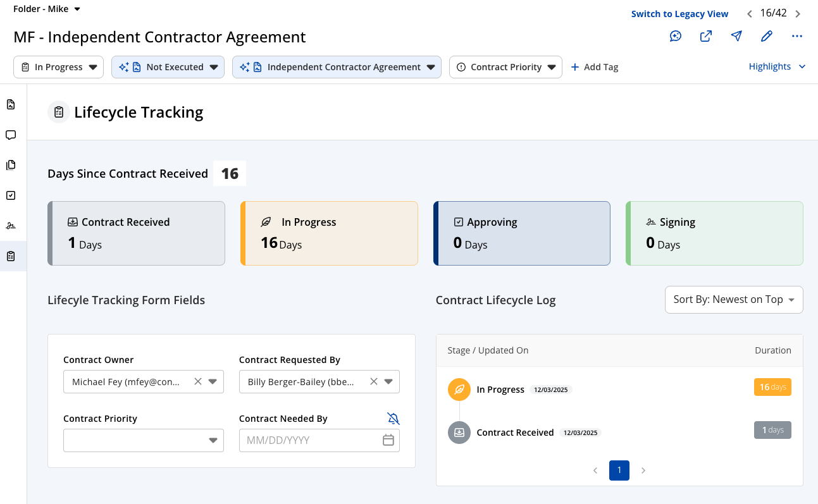Click the Contract Received 12/03/2025 date label

pos(580,433)
